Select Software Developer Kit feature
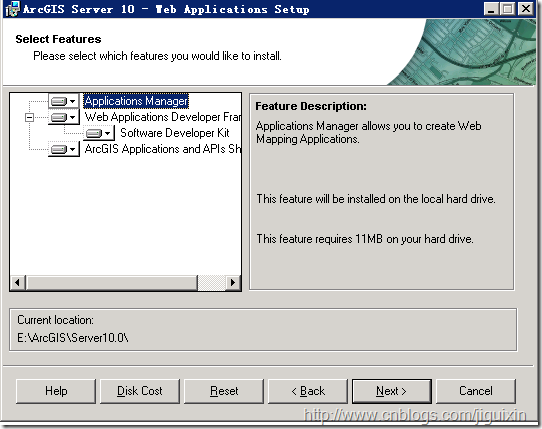Image resolution: width=542 pixels, height=429 pixels. click(x=175, y=133)
